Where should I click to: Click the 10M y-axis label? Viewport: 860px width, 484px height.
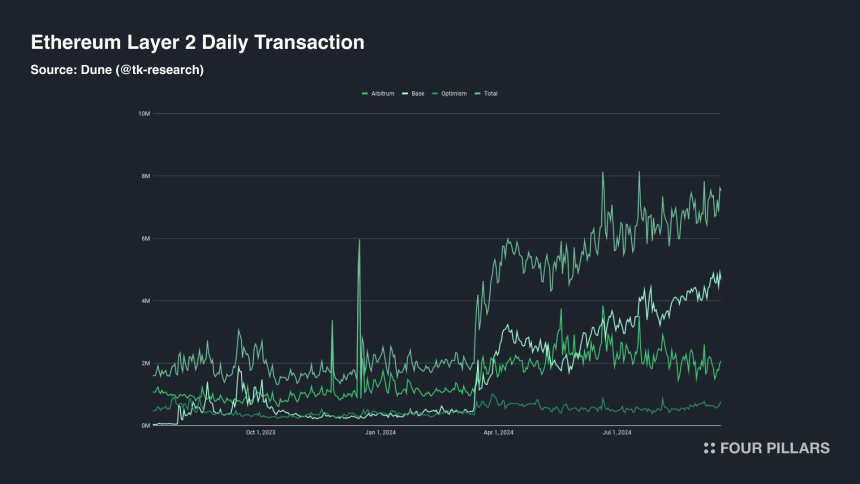[x=144, y=114]
